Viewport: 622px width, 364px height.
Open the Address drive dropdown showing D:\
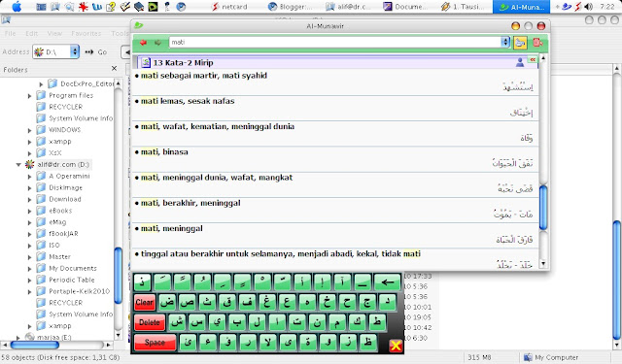(75, 51)
